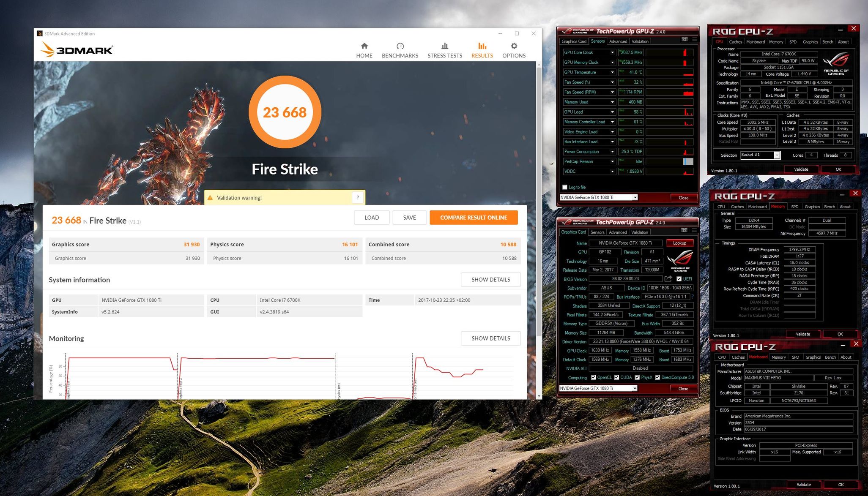868x496 pixels.
Task: Expand the Memory Used sensor dropdown
Action: [x=612, y=102]
